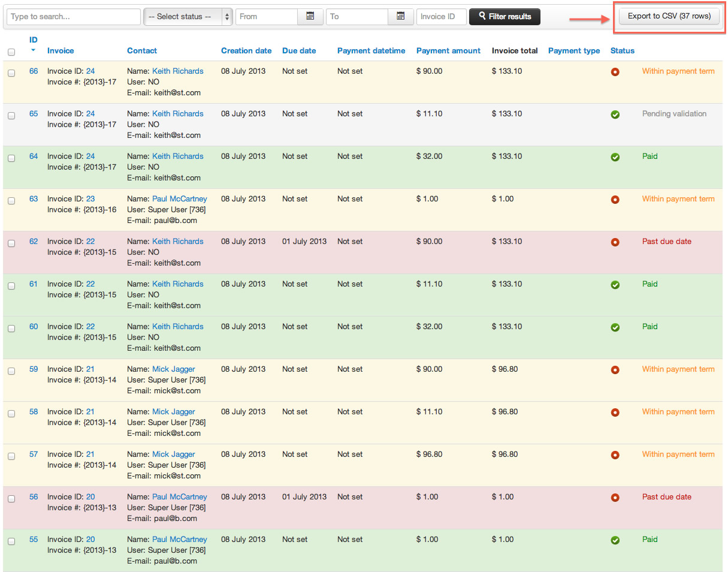Focus the Type to search text field
The width and height of the screenshot is (728, 572).
(74, 17)
